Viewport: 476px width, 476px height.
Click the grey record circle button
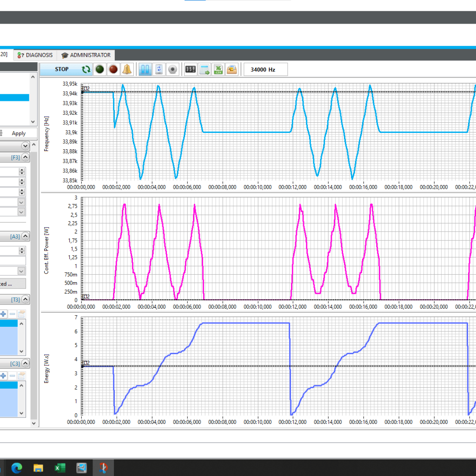tap(172, 69)
